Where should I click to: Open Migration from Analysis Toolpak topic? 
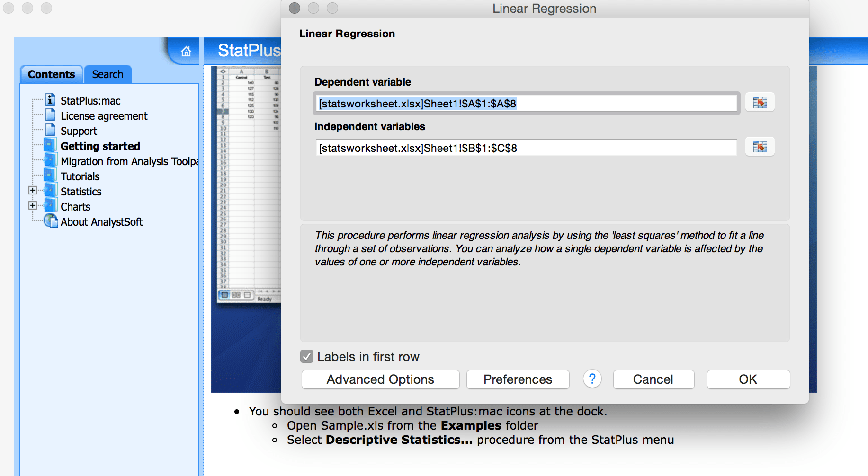click(129, 161)
